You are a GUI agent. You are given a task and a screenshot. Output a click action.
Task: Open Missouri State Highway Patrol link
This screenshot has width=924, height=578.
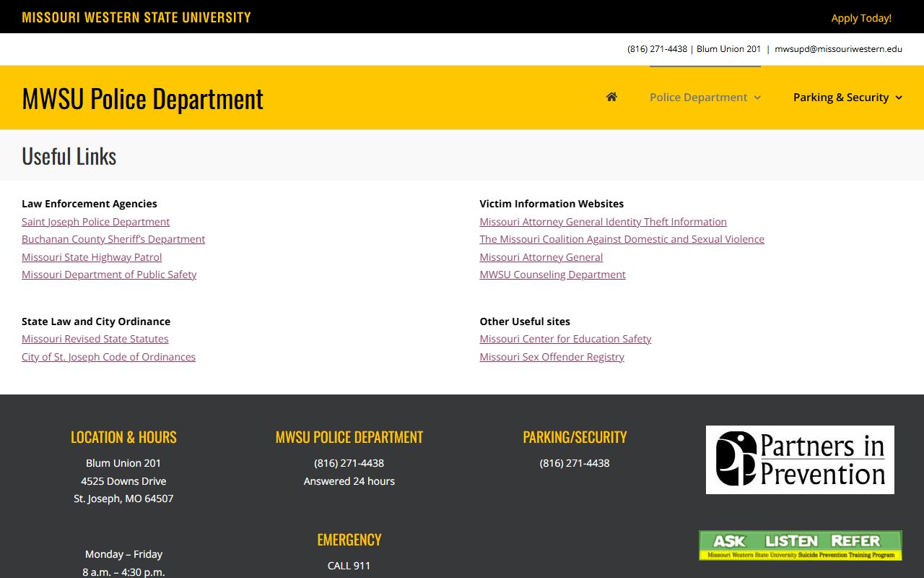92,257
